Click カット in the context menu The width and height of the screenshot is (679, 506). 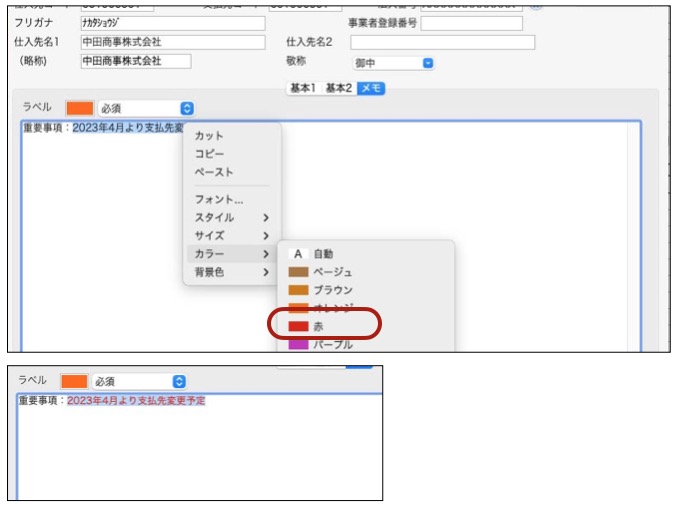tap(209, 136)
